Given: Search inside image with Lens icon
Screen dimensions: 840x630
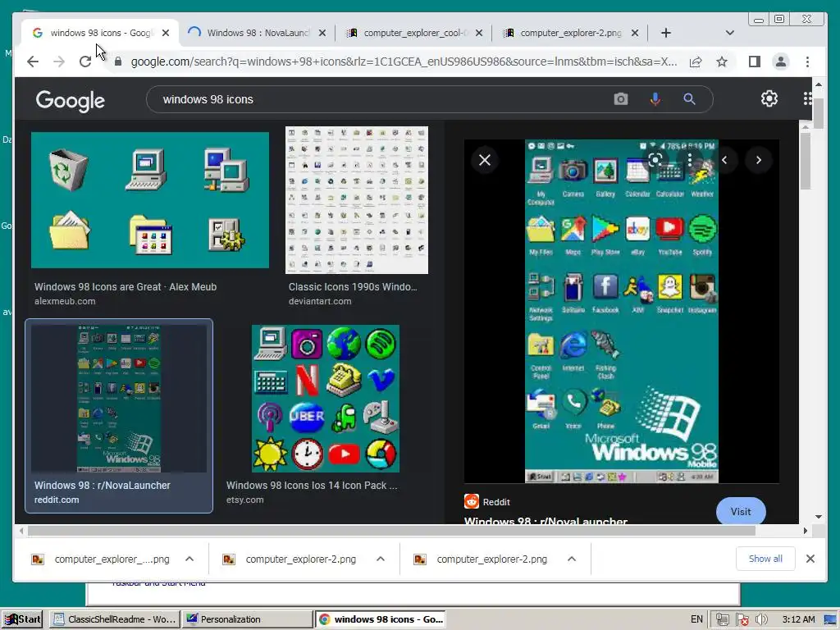Looking at the screenshot, I should pyautogui.click(x=655, y=160).
